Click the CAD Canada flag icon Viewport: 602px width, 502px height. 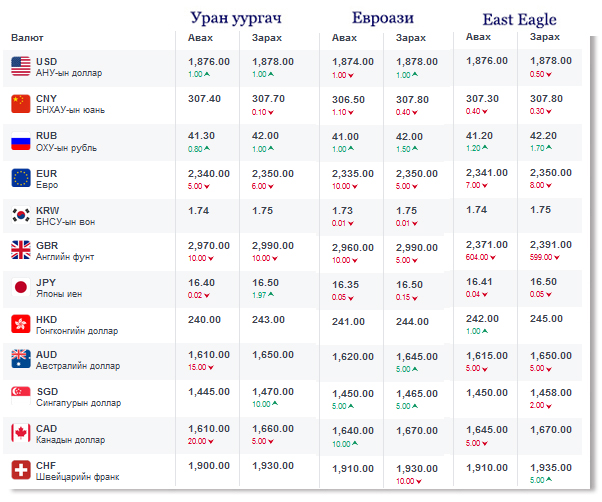(21, 433)
